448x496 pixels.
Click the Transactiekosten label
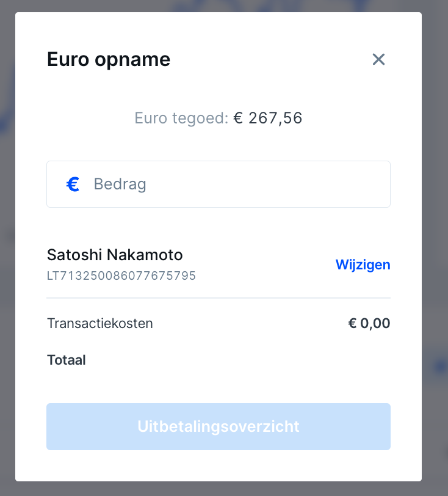point(100,324)
